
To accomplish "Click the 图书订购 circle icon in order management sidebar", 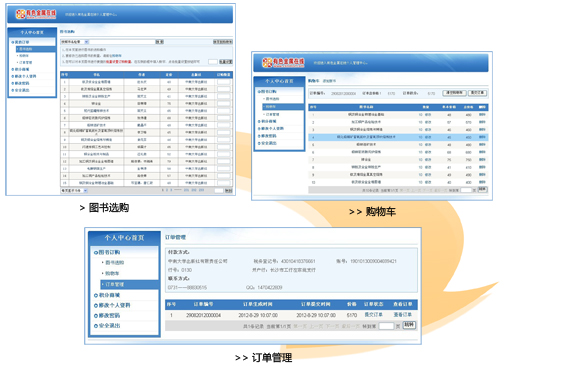I will [96, 253].
